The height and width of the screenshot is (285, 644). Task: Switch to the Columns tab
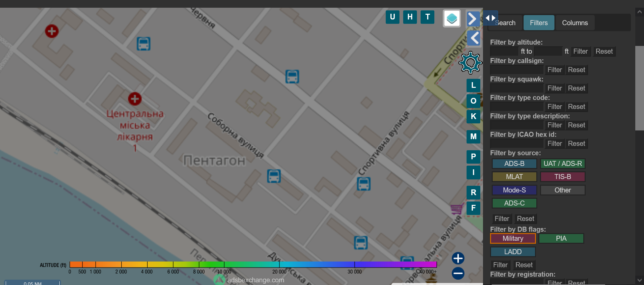(x=575, y=23)
